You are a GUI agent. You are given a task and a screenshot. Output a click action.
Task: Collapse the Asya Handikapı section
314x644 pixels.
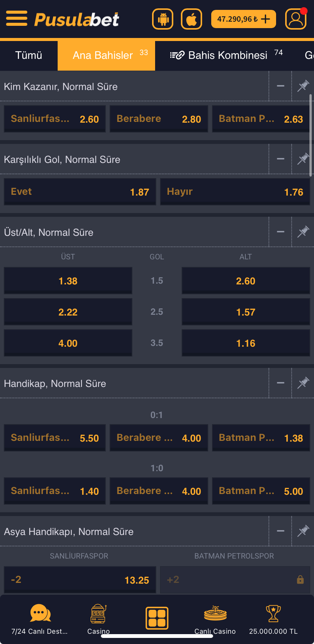point(280,531)
